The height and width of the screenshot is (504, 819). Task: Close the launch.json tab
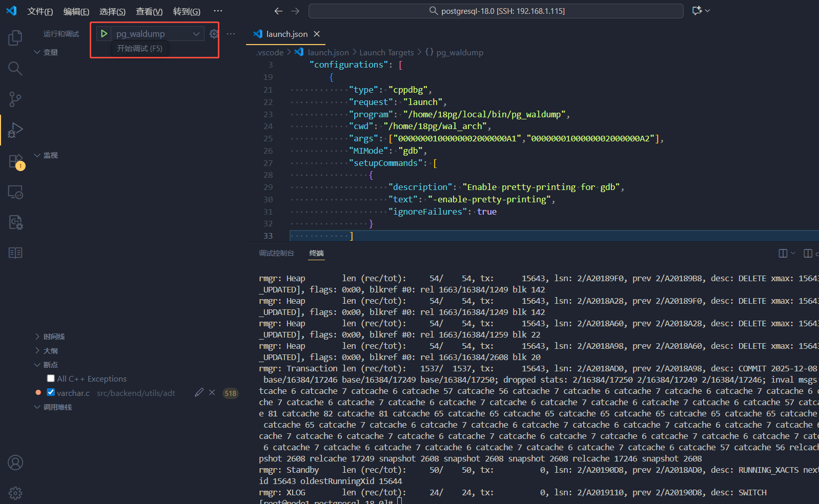pyautogui.click(x=317, y=34)
